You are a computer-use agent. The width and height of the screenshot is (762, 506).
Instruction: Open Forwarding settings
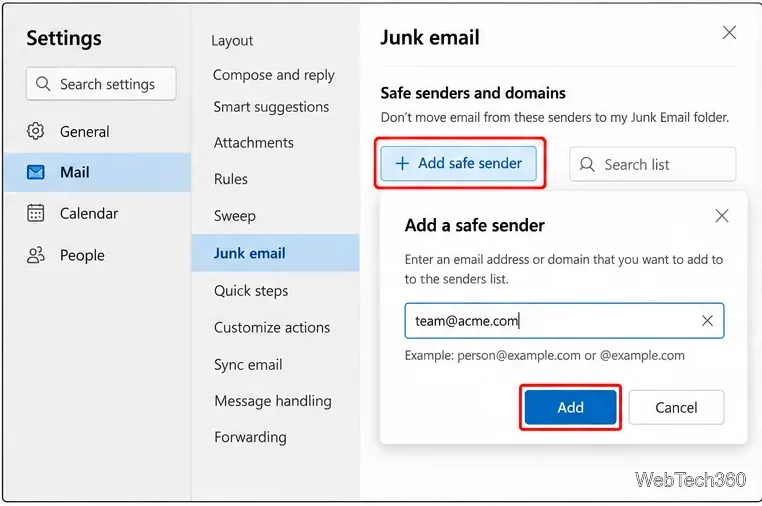[250, 437]
